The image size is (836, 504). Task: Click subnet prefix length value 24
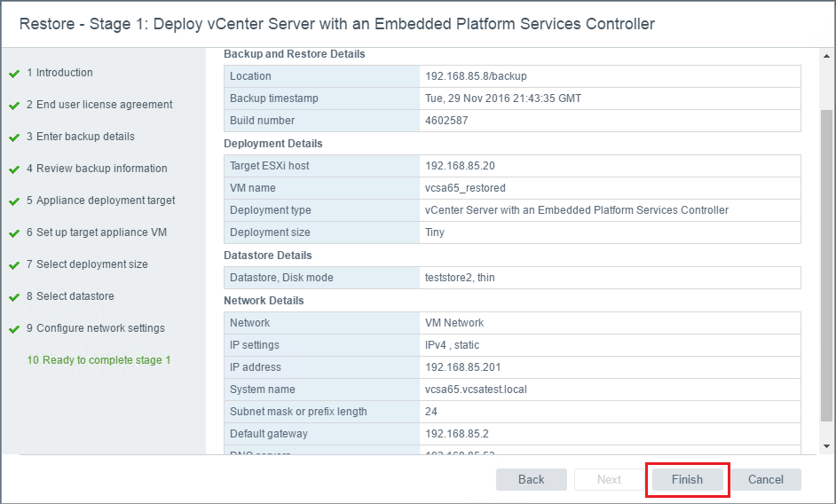coord(430,412)
